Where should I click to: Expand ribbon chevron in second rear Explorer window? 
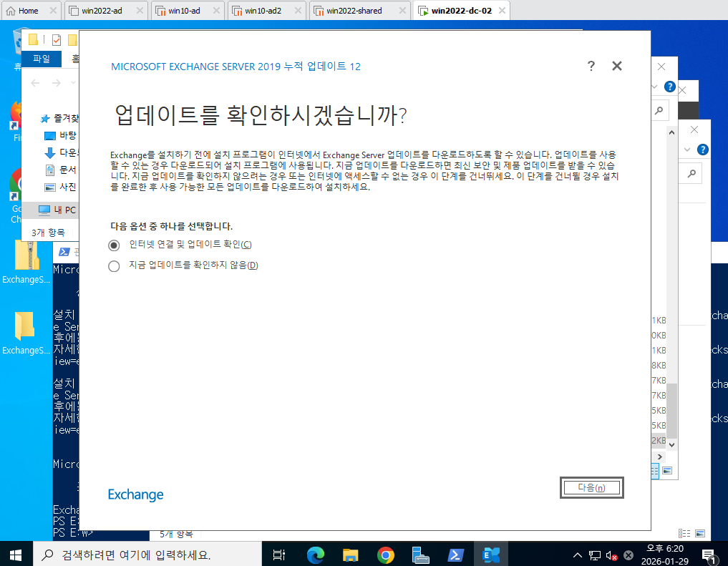point(687,150)
